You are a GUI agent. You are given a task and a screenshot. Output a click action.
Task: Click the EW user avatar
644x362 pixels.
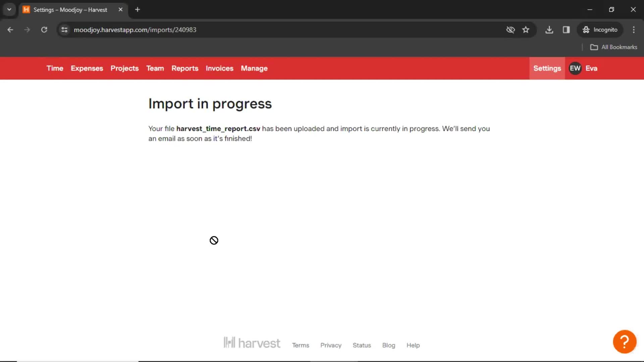click(x=575, y=68)
